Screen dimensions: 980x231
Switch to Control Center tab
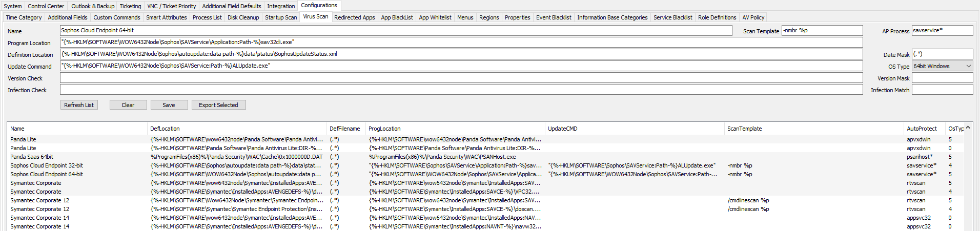pos(46,6)
